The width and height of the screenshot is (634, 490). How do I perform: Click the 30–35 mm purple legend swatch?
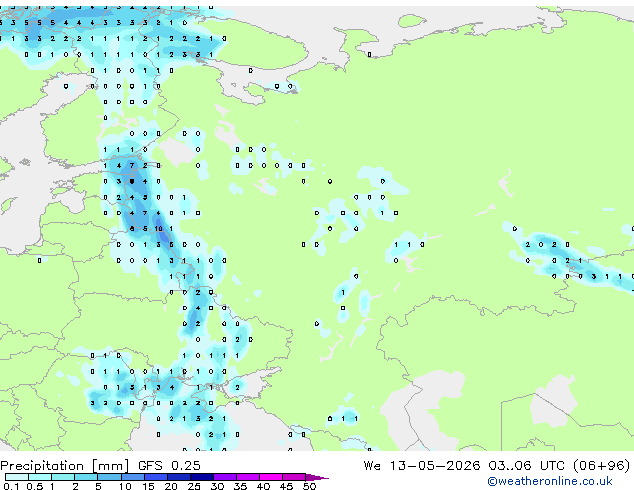click(224, 477)
